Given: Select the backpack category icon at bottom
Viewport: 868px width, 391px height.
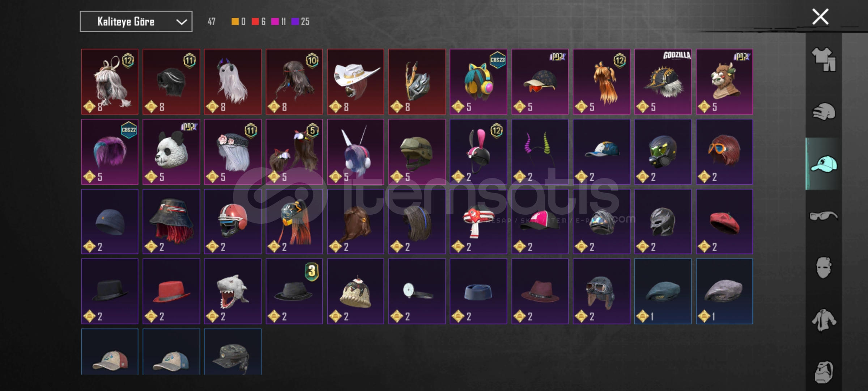Looking at the screenshot, I should [824, 372].
